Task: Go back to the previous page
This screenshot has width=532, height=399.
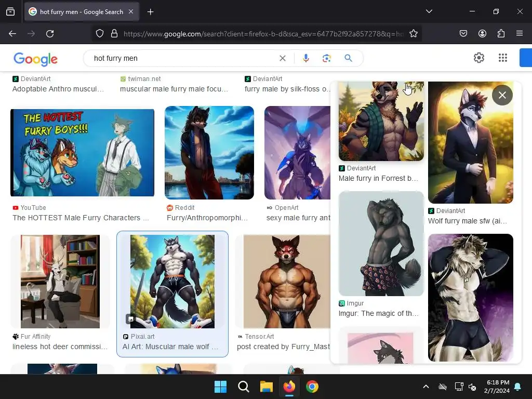Action: 12,34
